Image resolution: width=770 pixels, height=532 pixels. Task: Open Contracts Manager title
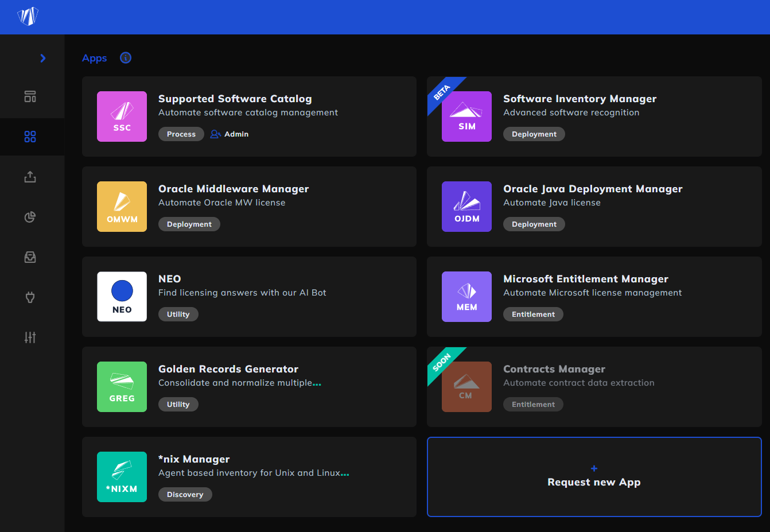tap(554, 369)
